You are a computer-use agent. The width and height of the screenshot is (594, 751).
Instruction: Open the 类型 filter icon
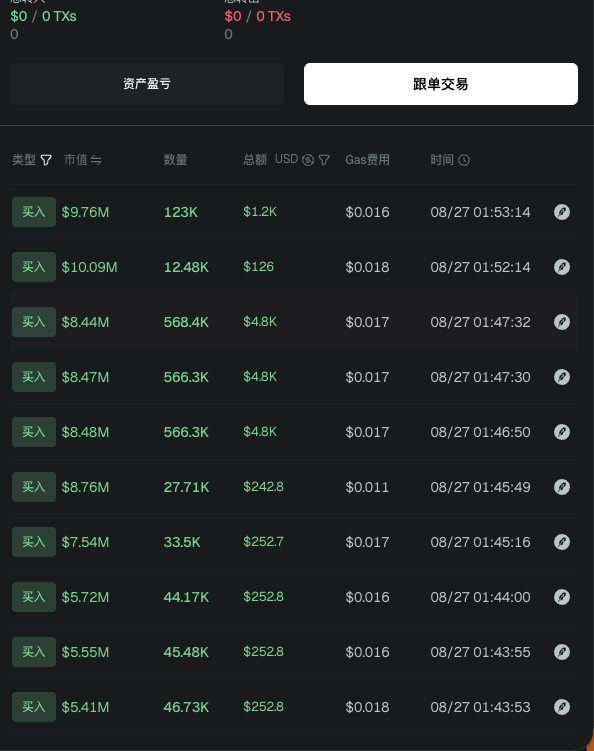[46, 160]
